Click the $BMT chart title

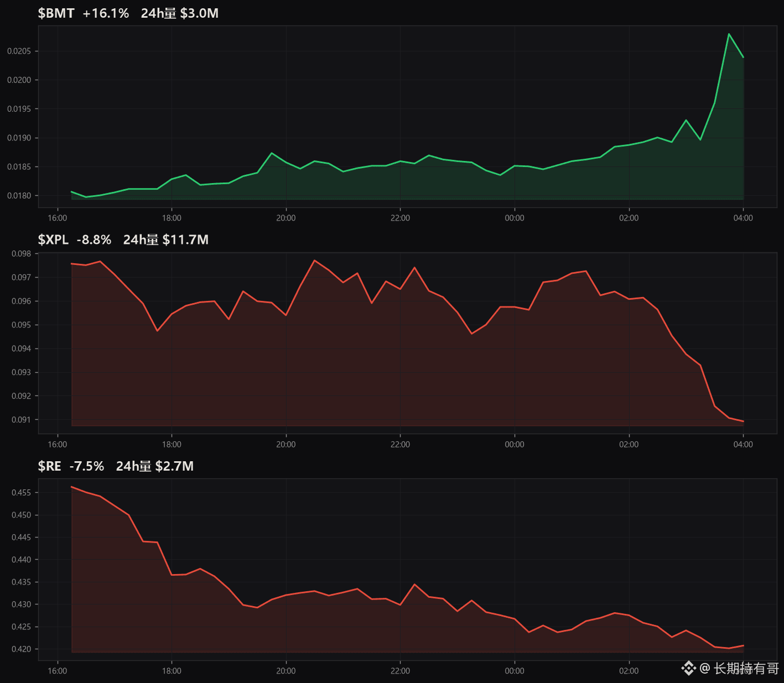click(56, 13)
